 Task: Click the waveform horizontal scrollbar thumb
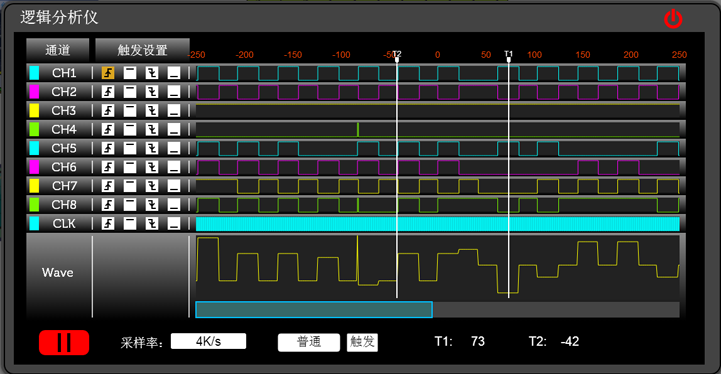pyautogui.click(x=314, y=310)
